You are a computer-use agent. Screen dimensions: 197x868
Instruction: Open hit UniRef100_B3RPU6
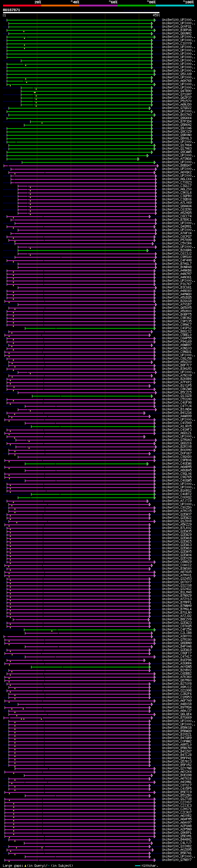click(x=177, y=30)
